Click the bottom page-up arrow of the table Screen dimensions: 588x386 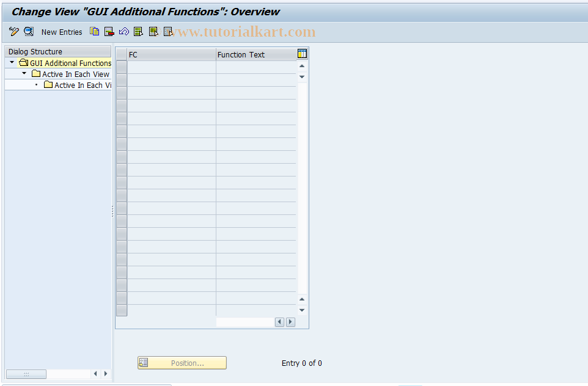coord(302,299)
